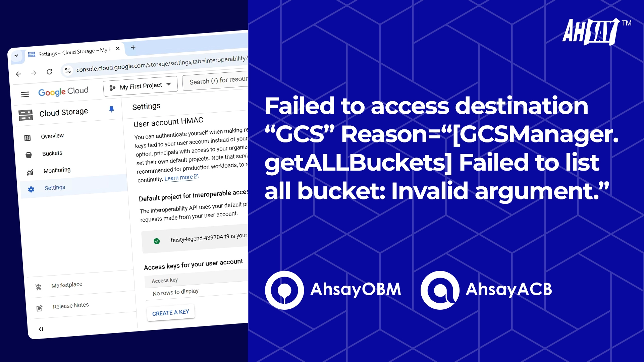Screen dimensions: 644x362
Task: Select the Overview navigation icon
Action: point(28,136)
